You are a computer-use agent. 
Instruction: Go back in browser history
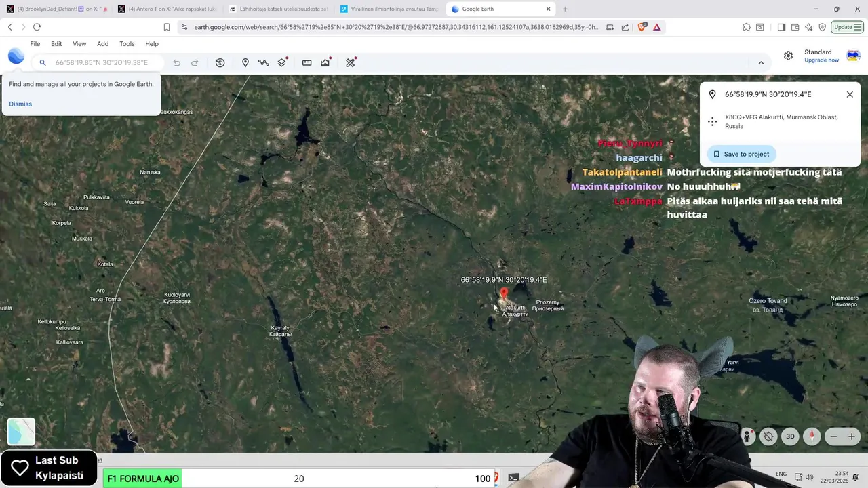pyautogui.click(x=9, y=27)
